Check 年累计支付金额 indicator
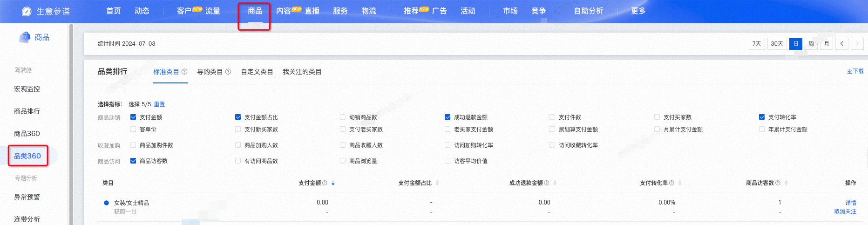The image size is (868, 225). point(762,130)
